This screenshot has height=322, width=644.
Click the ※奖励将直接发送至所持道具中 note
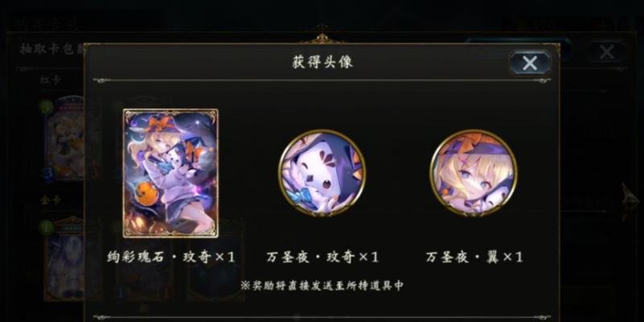(322, 285)
